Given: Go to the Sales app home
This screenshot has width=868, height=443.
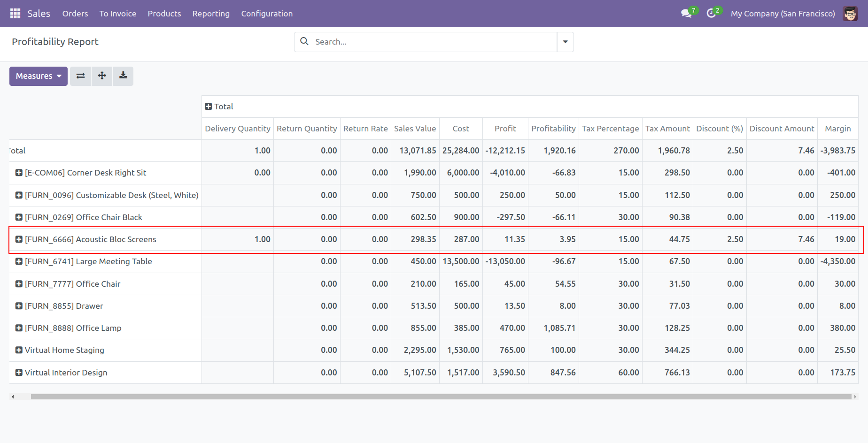Looking at the screenshot, I should point(39,14).
